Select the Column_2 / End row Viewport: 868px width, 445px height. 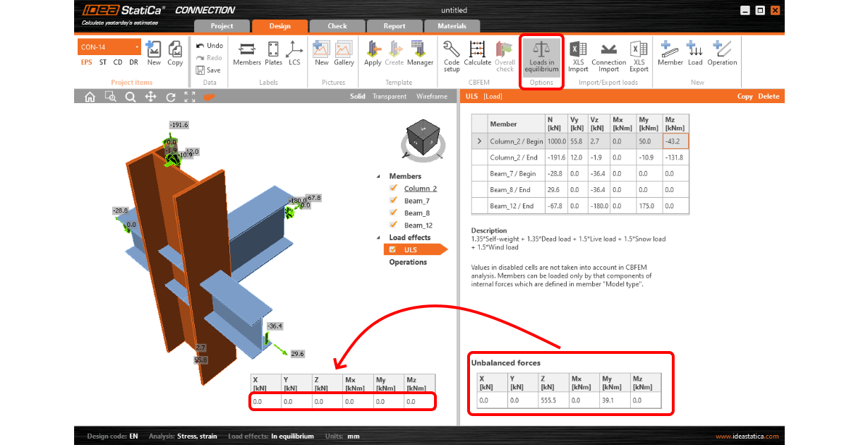pos(580,158)
